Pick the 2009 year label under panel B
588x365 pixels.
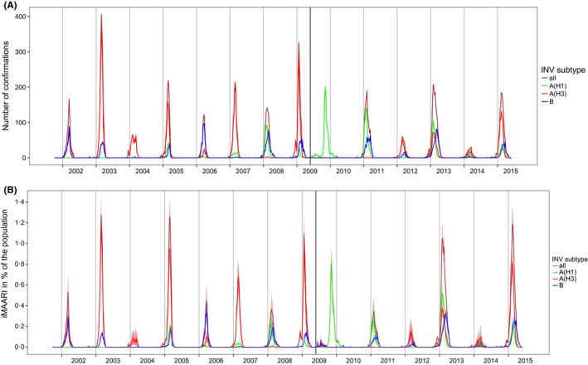pos(318,361)
